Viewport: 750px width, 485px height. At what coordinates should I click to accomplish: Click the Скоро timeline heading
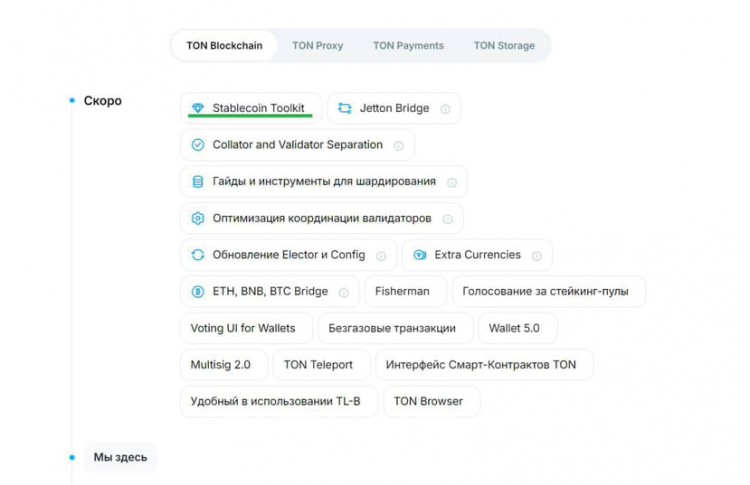(x=103, y=101)
